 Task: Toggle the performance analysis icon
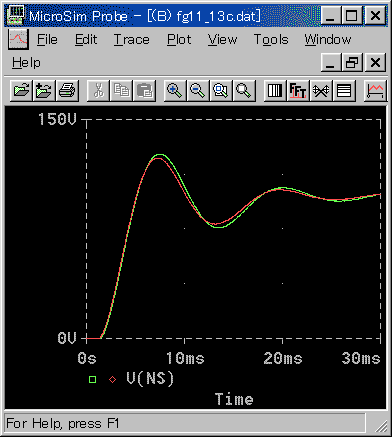pyautogui.click(x=321, y=90)
